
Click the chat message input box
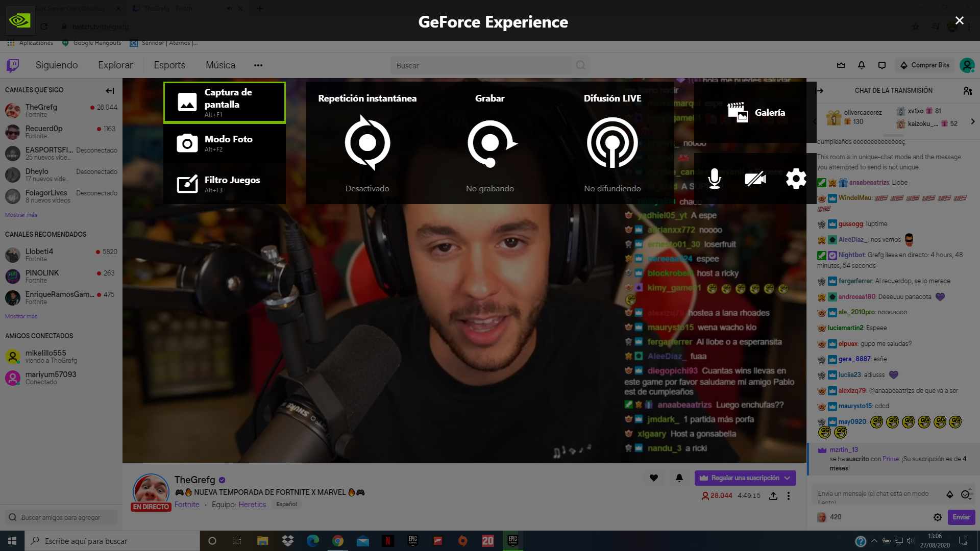(878, 494)
